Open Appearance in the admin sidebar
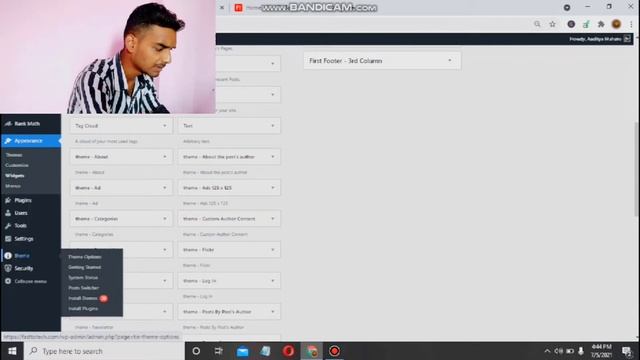The height and width of the screenshot is (360, 640). 31,141
